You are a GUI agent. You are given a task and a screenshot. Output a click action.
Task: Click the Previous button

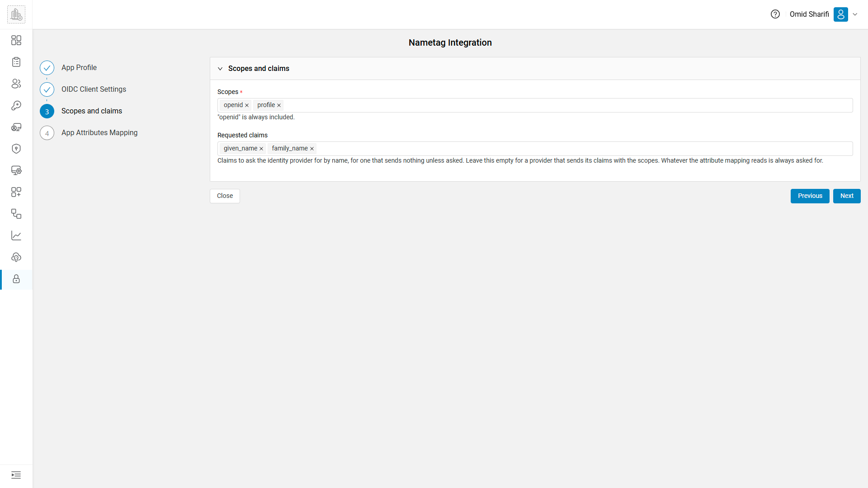810,196
